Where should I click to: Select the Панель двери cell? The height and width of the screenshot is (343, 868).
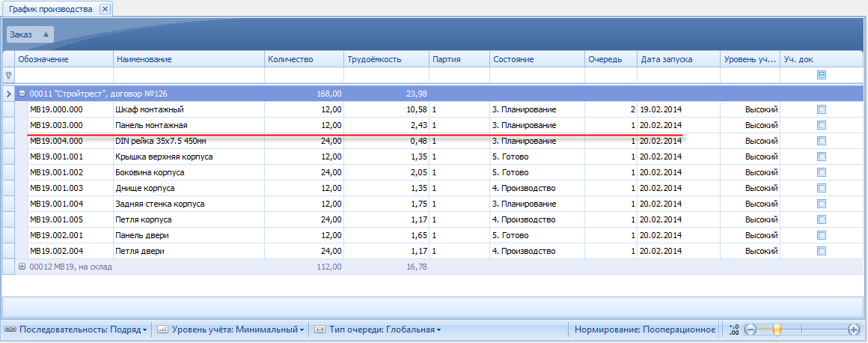coord(189,235)
